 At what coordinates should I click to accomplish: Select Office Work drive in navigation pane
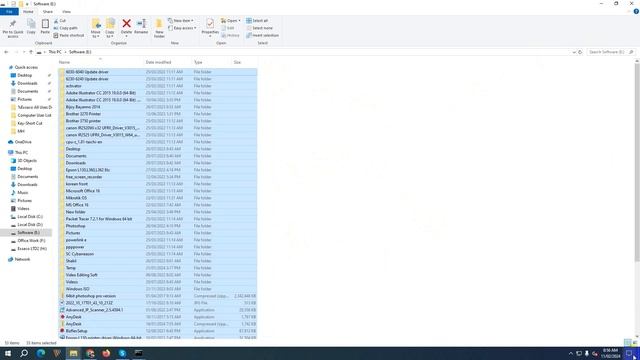[31, 241]
